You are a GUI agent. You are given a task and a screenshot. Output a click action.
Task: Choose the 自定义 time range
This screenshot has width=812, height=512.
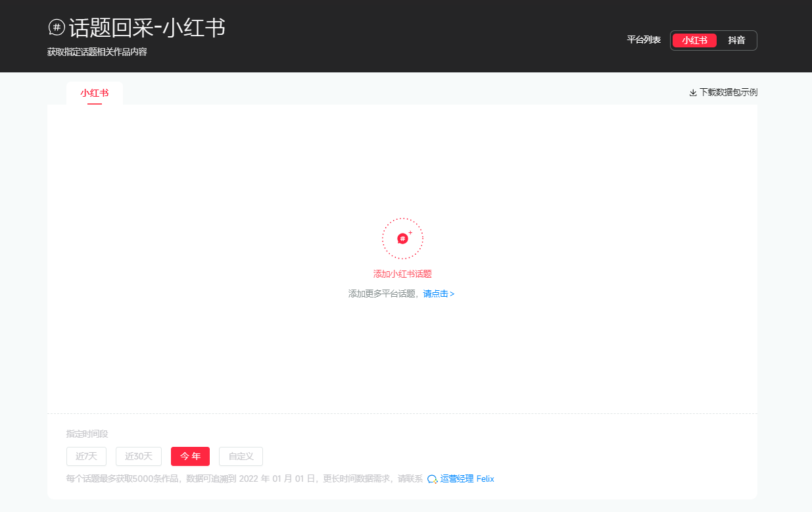click(x=241, y=456)
